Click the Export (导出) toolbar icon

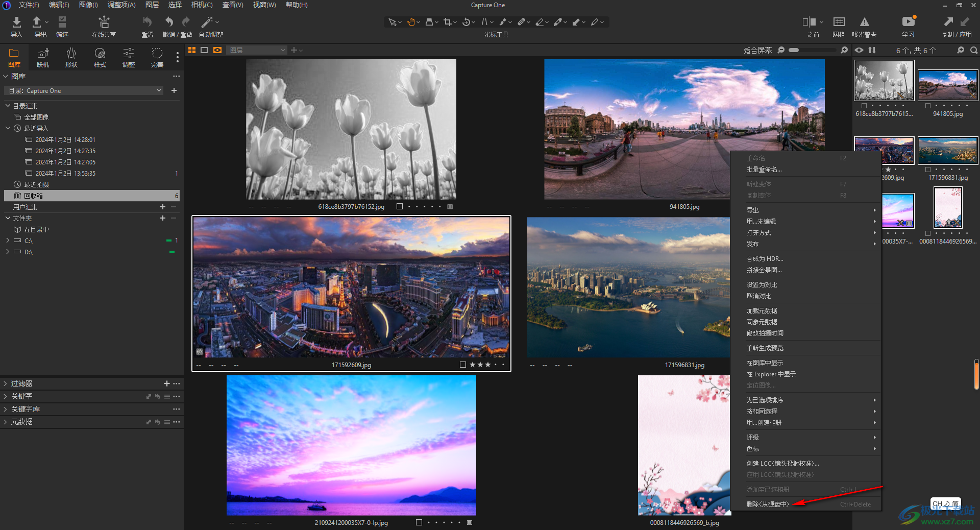pyautogui.click(x=37, y=22)
